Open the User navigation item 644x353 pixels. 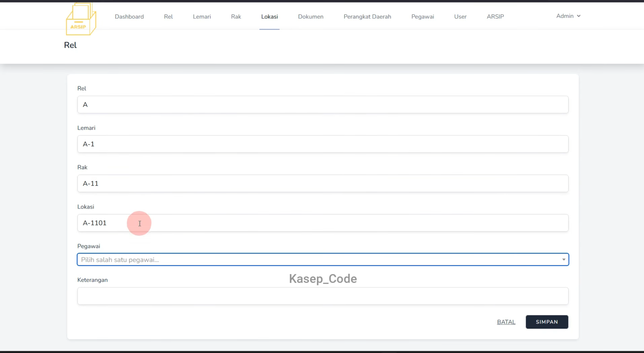point(460,17)
